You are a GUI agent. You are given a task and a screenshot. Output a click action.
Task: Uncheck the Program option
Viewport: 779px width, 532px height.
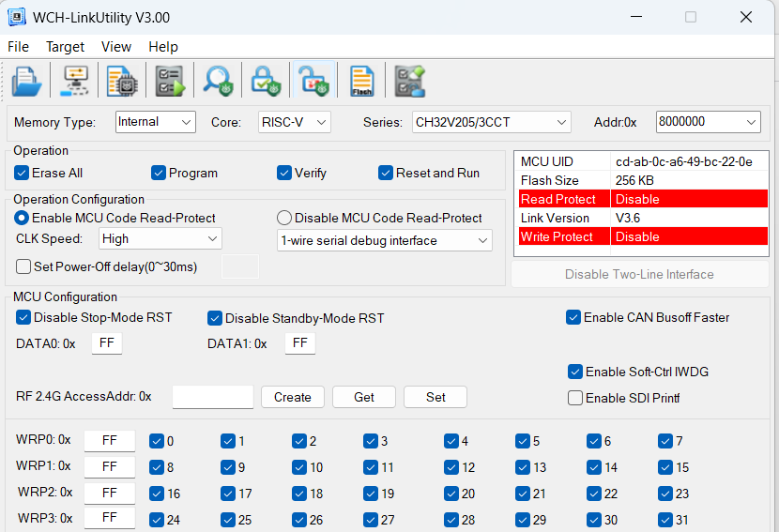[159, 173]
